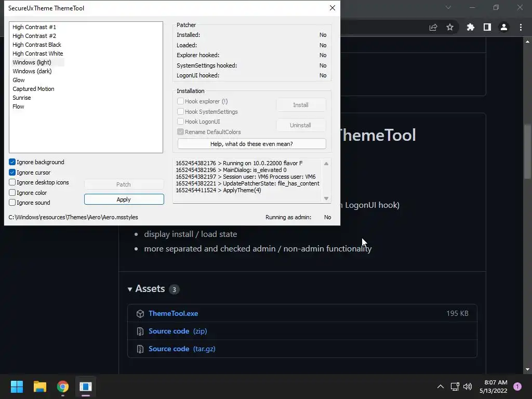
Task: Download Source code (tar.gz) link
Action: (182, 349)
